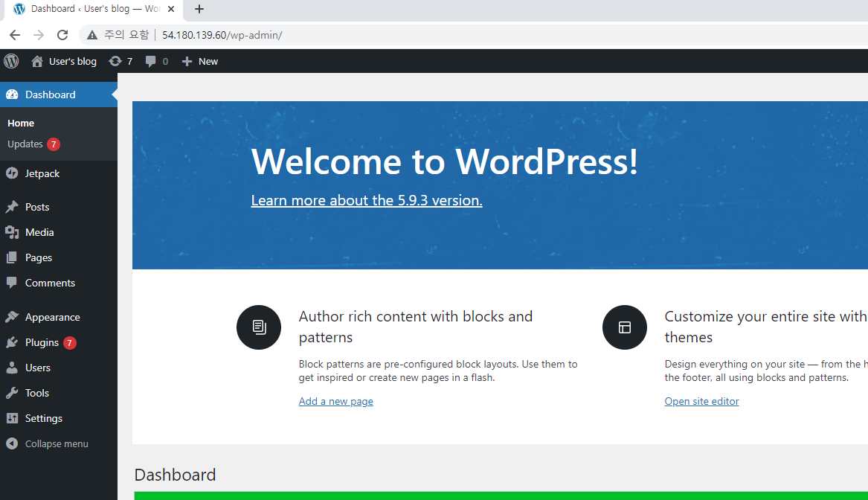The width and height of the screenshot is (868, 500).
Task: Open the comments bubble icon in admin bar
Action: (150, 62)
